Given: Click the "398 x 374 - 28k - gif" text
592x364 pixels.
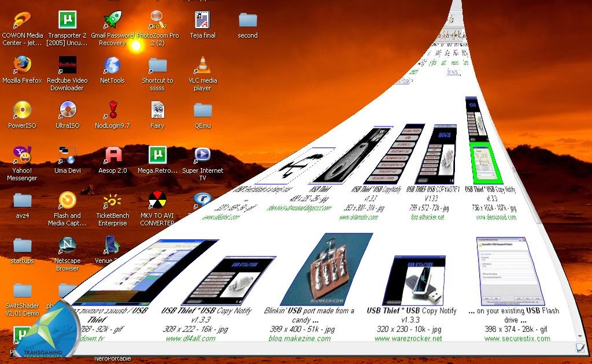Looking at the screenshot, I should (516, 329).
